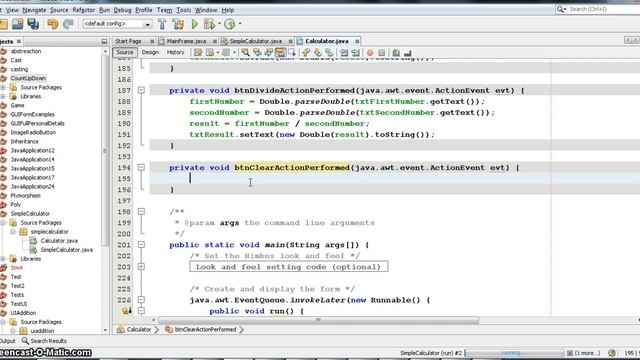Click the Start Macro Recording red icon
This screenshot has width=640, height=360.
pyautogui.click(x=370, y=53)
